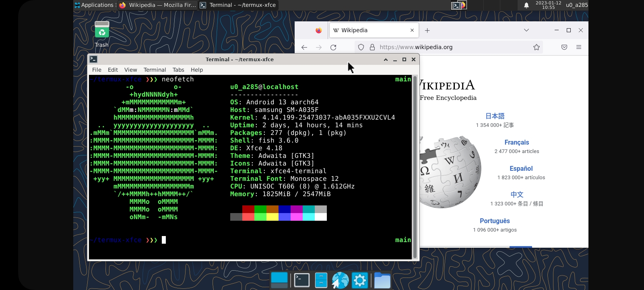Click the 'neofetch' command text
Viewport: 644px width, 290px height.
pyautogui.click(x=178, y=79)
